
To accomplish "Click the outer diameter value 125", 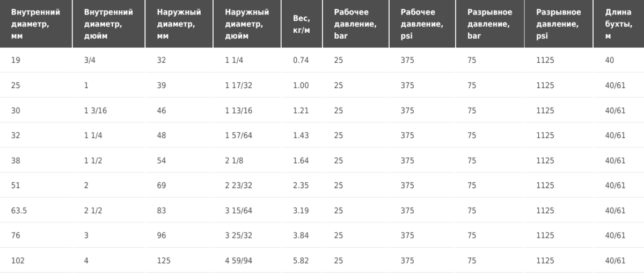I will 179,261.
